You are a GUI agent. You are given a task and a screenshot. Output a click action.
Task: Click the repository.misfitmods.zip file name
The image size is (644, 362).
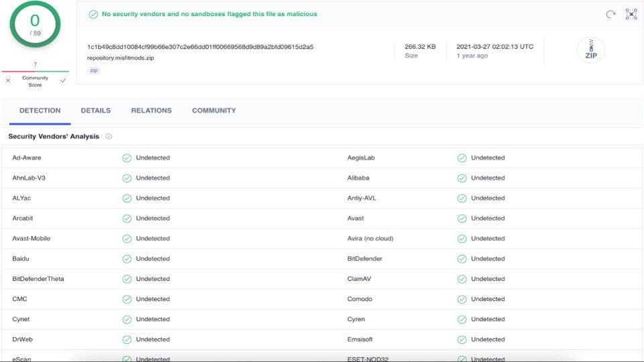coord(120,58)
